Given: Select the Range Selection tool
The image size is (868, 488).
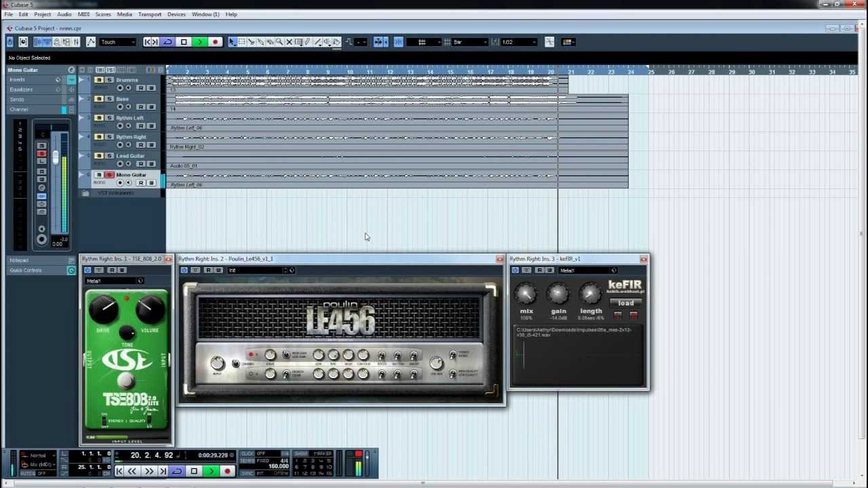Looking at the screenshot, I should [x=241, y=42].
